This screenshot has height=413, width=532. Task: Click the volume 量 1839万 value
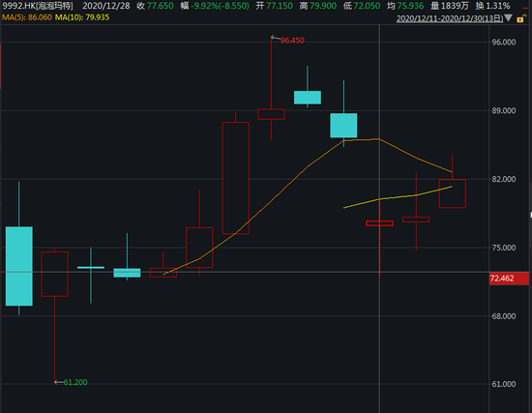click(450, 6)
